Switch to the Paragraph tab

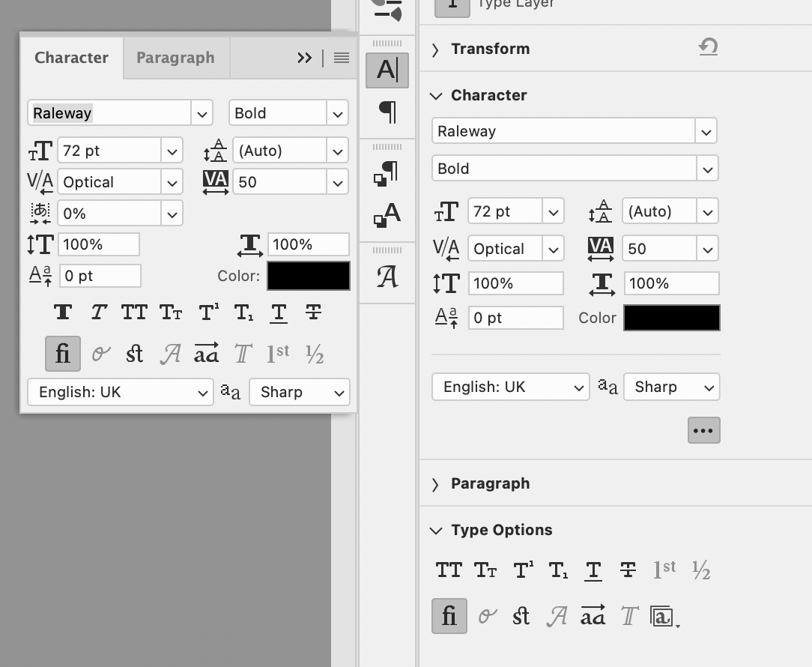(175, 58)
